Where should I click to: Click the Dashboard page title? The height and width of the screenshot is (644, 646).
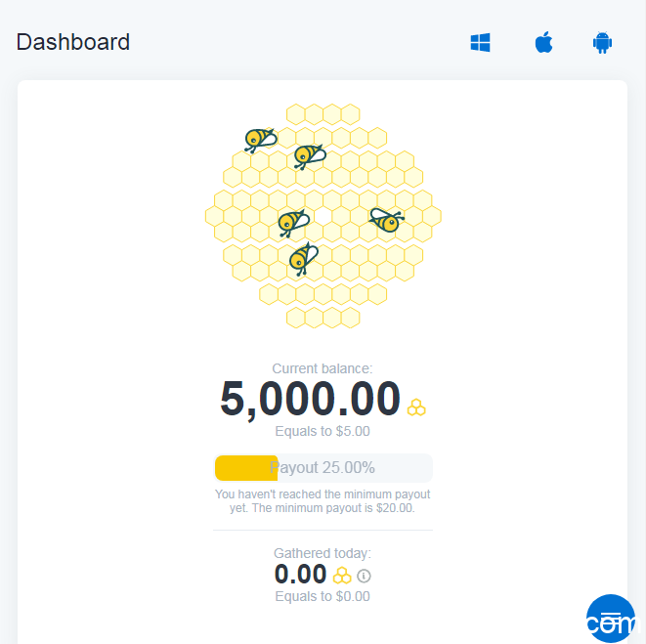[x=73, y=42]
